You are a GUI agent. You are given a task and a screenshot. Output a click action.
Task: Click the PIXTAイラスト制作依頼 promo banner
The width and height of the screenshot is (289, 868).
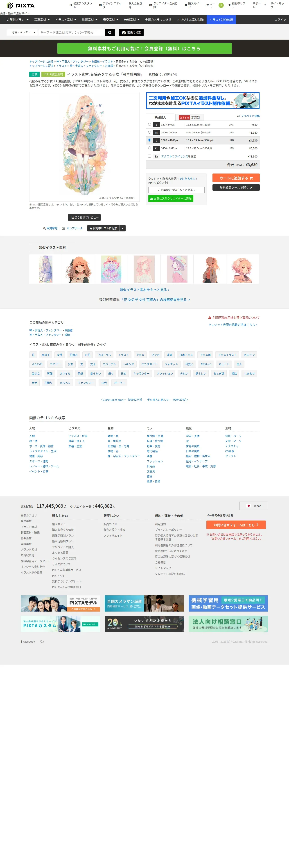(203, 101)
